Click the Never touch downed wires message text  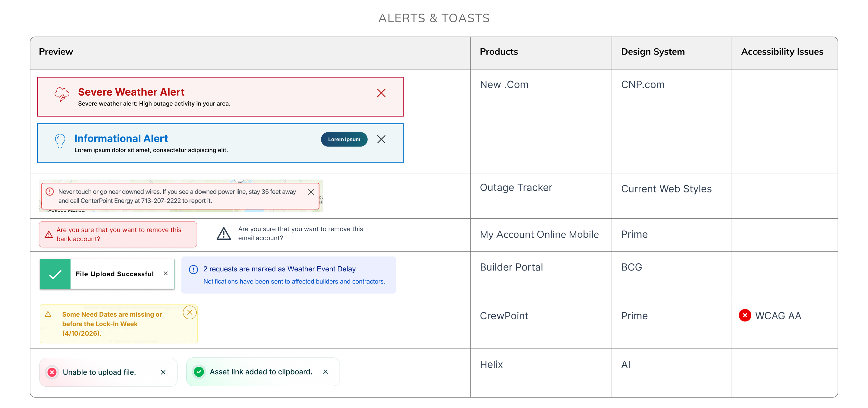[177, 196]
